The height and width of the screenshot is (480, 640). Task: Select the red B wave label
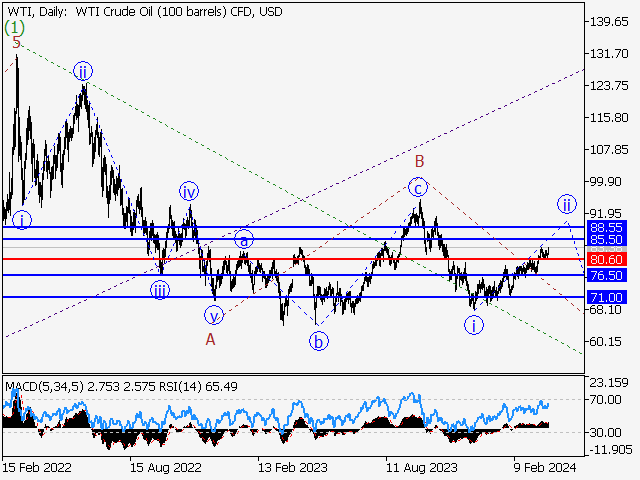coord(420,162)
